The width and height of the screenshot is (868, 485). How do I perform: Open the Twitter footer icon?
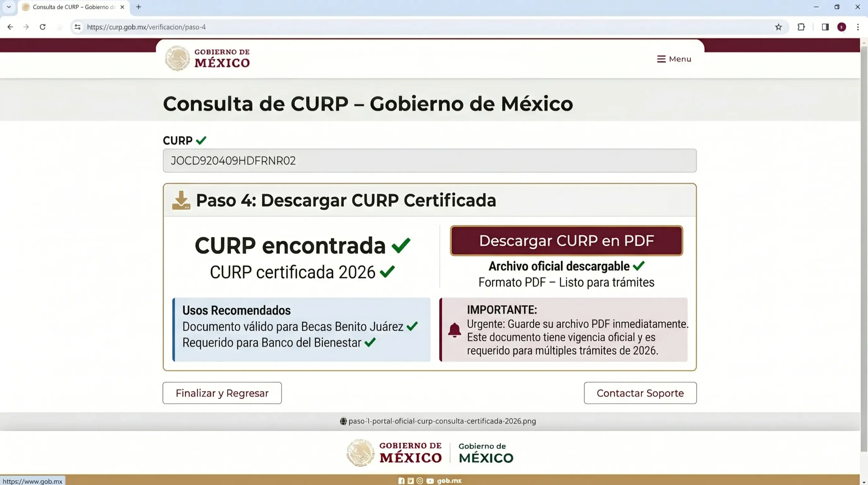(411, 481)
